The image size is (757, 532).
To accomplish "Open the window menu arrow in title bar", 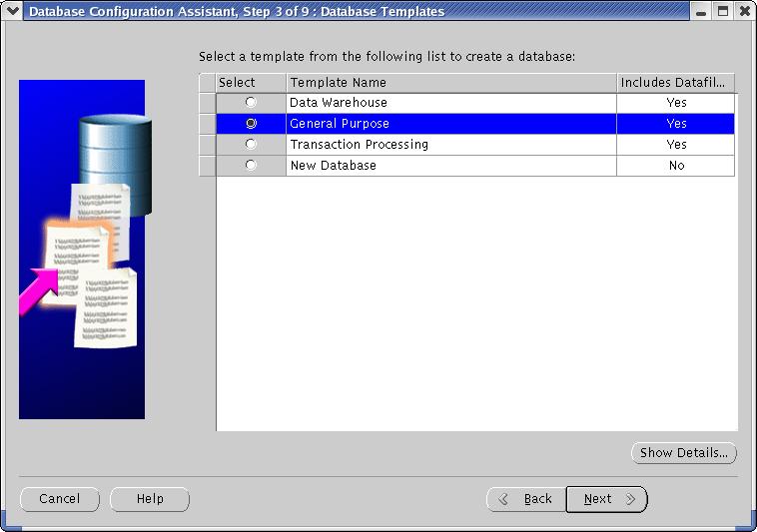I will coord(12,11).
